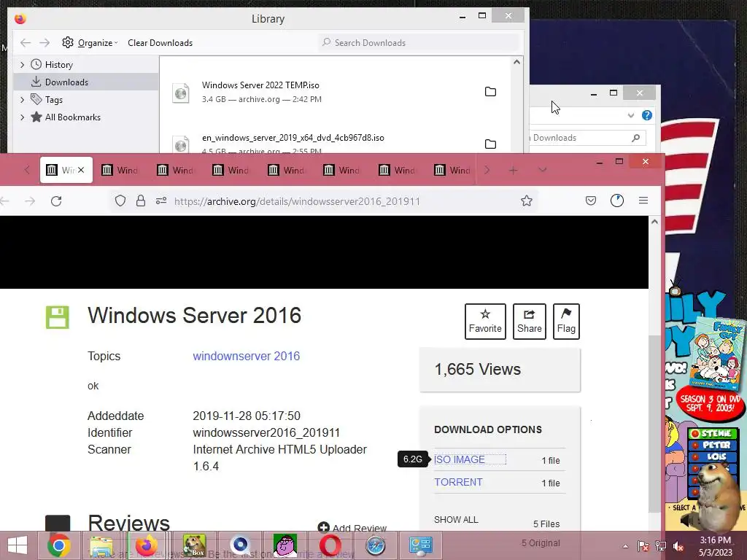Image resolution: width=747 pixels, height=560 pixels.
Task: Expand the History tree item
Action: [23, 65]
